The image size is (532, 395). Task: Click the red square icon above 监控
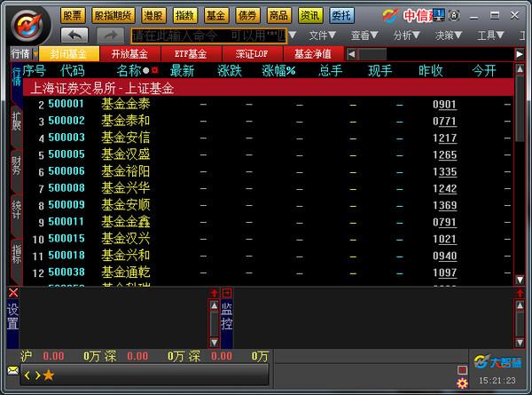pos(227,293)
